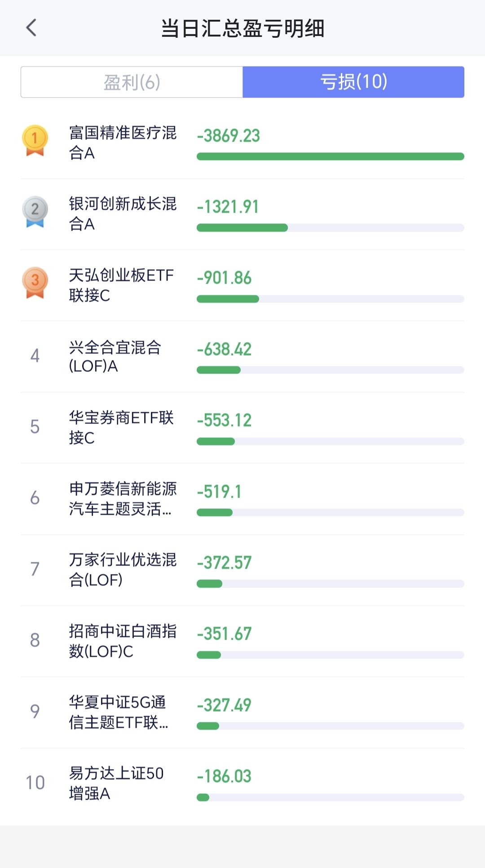Open fund 富国精准医疗混合A
Viewport: 485px width, 868px height.
tap(123, 142)
